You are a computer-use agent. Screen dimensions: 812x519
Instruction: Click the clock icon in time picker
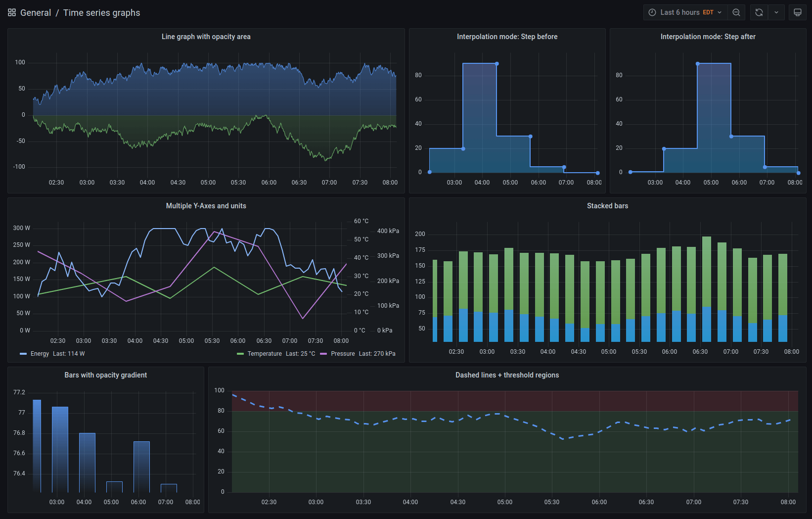pos(652,12)
